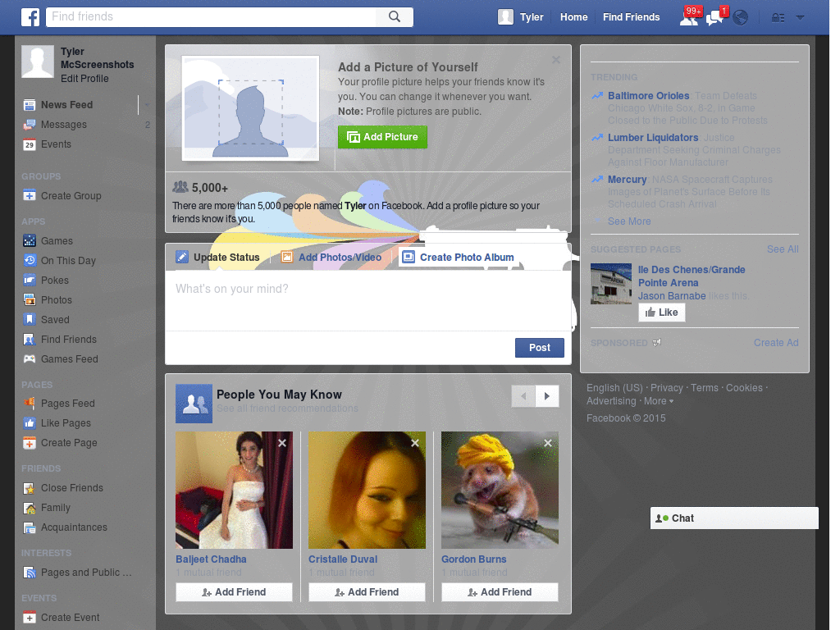Select the Update Status tab

click(218, 257)
